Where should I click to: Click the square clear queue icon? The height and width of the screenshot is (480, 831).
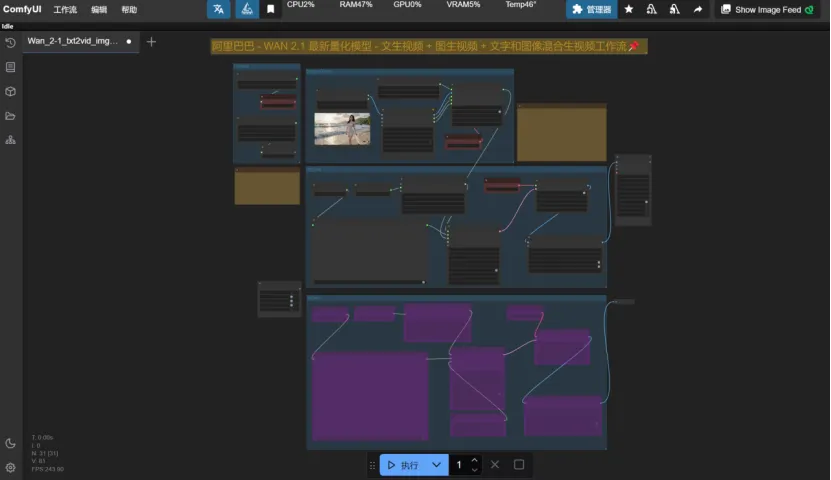[x=519, y=465]
